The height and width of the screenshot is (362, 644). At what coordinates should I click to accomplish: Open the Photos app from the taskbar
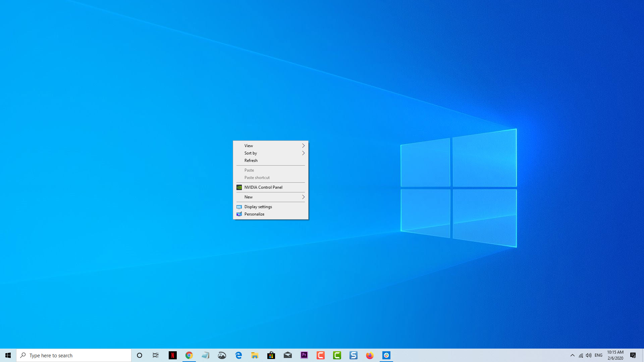pyautogui.click(x=222, y=355)
